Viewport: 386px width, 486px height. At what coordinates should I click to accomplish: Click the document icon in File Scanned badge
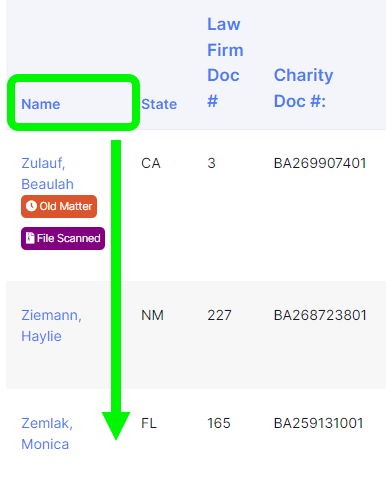pos(30,238)
